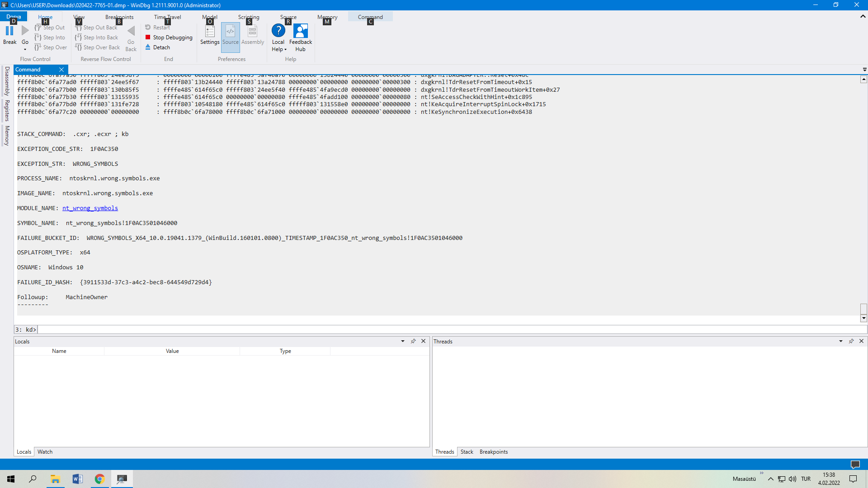The image size is (868, 488).
Task: Open the Feedback Hub
Action: click(301, 31)
